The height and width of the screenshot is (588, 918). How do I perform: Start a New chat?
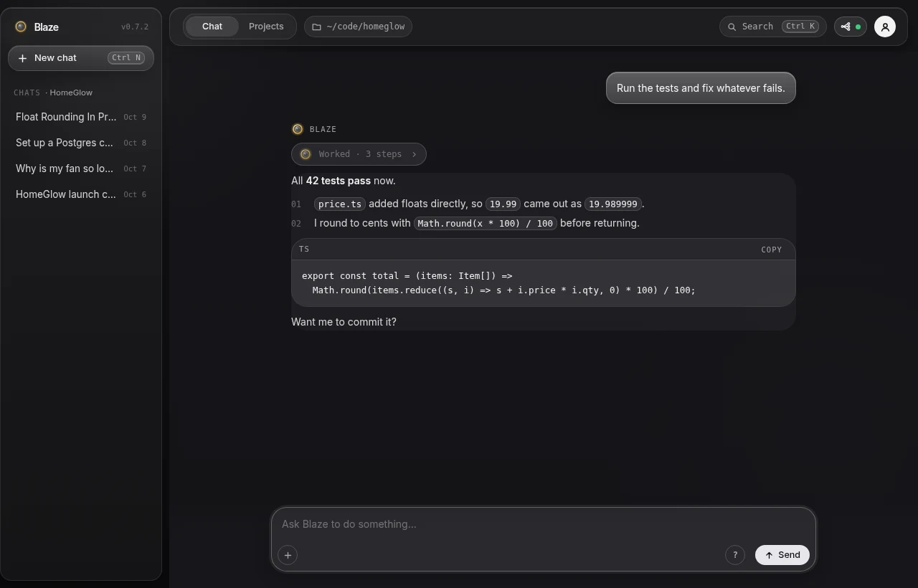point(81,58)
